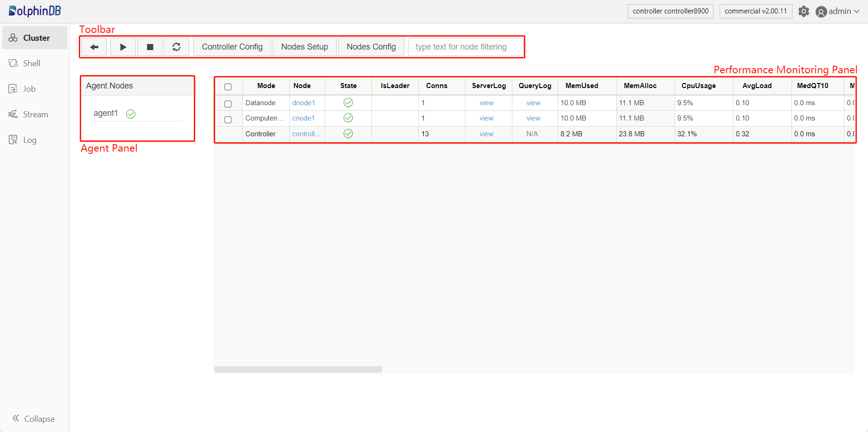Click the back arrow toolbar icon
This screenshot has width=868, height=432.
coord(94,47)
